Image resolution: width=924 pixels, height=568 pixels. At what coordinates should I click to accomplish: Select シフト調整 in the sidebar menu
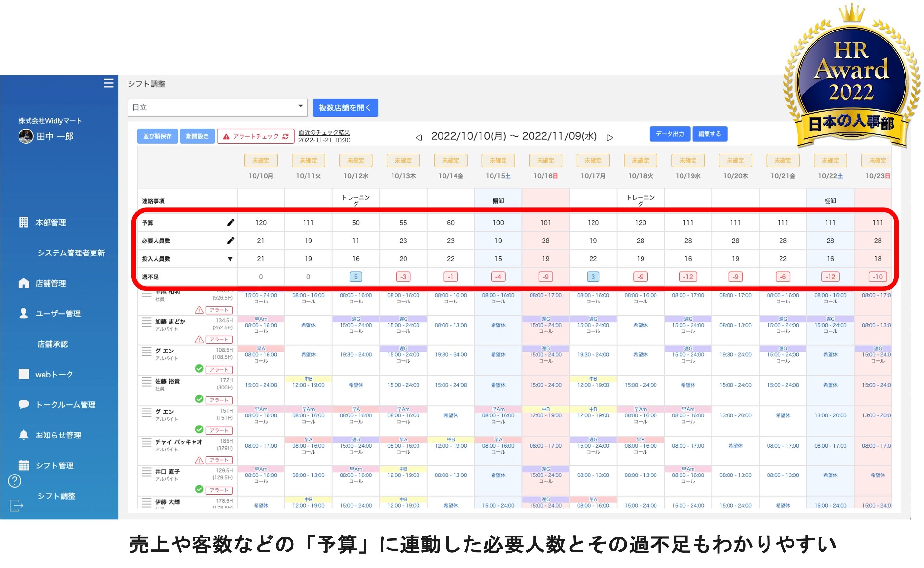pyautogui.click(x=56, y=496)
